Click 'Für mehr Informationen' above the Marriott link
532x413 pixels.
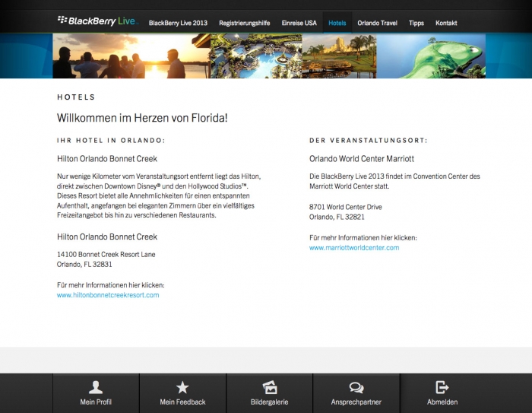point(363,238)
